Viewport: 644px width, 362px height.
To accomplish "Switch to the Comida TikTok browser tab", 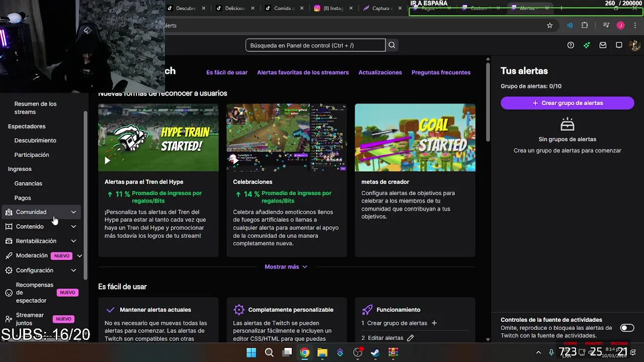I will coord(284,8).
